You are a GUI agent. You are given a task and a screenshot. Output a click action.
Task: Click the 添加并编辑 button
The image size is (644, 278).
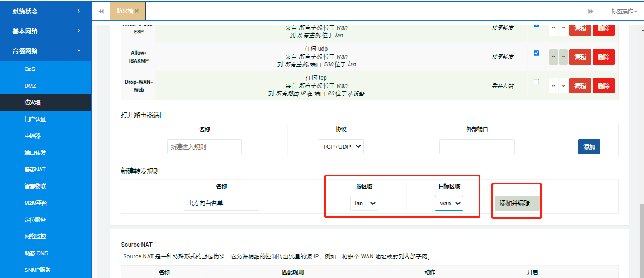pyautogui.click(x=517, y=203)
